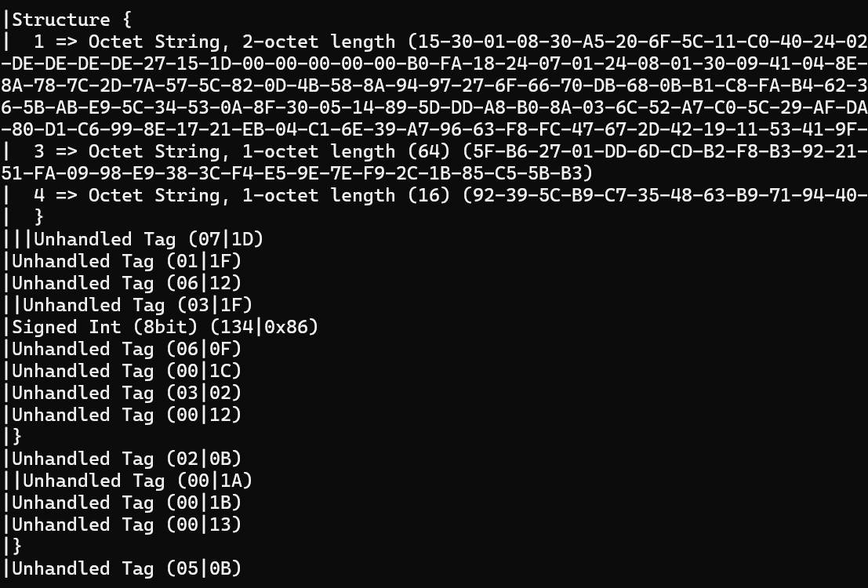Click the Unhandled Tag (00|13) text
Image resolution: width=868 pixels, height=588 pixels.
point(126,524)
